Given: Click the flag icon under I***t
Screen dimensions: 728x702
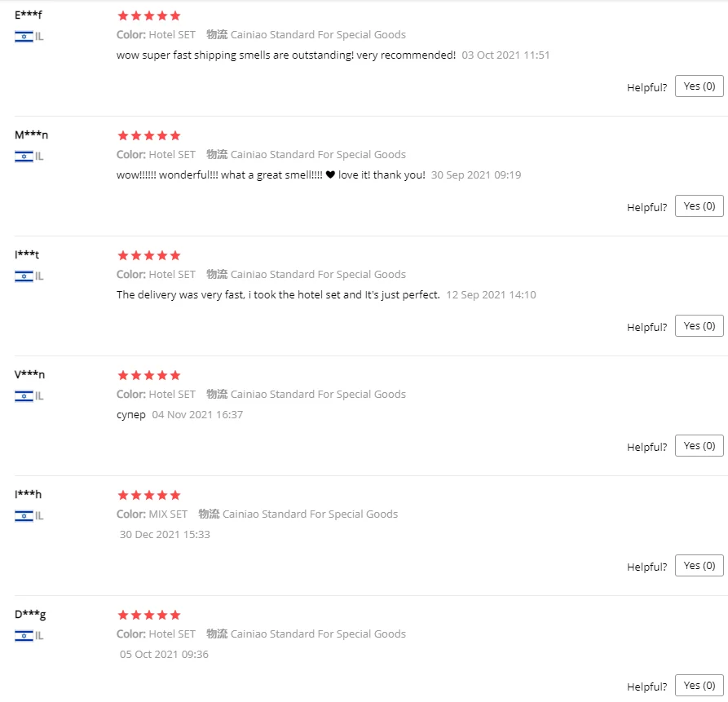Looking at the screenshot, I should coord(24,276).
